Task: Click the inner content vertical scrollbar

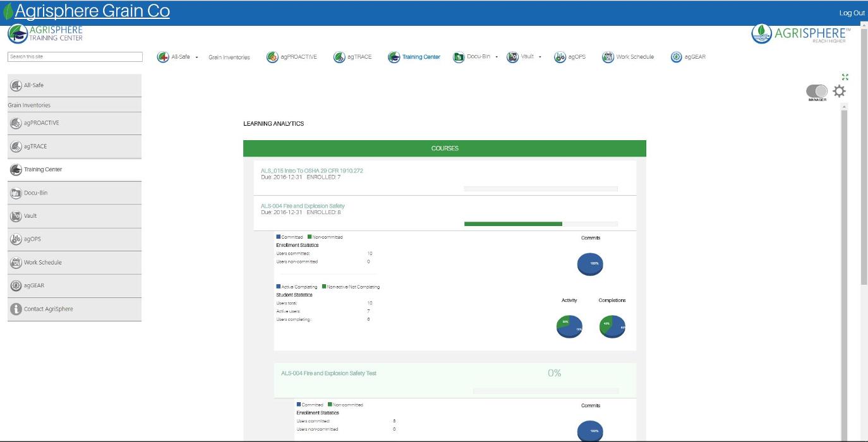Action: (x=845, y=272)
